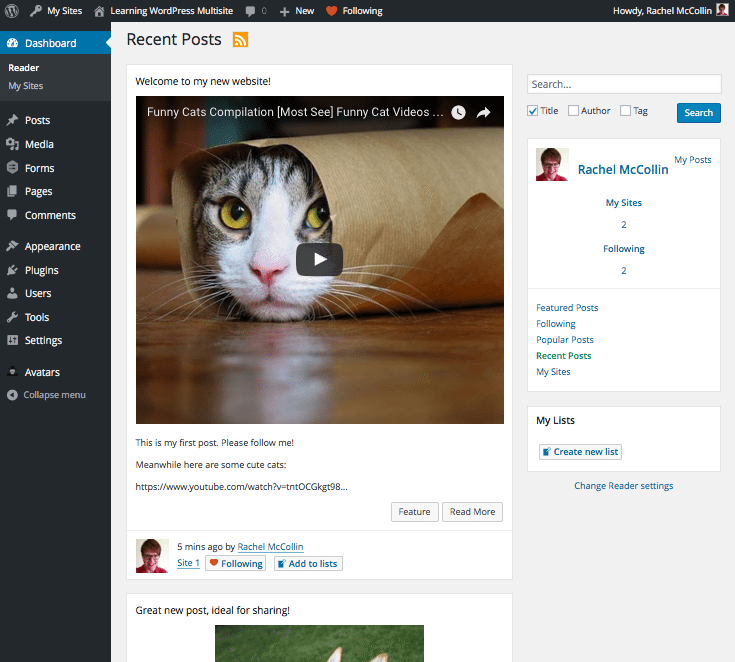Viewport: 735px width, 662px height.
Task: Open Rachel McCollin author link under post
Action: point(270,547)
